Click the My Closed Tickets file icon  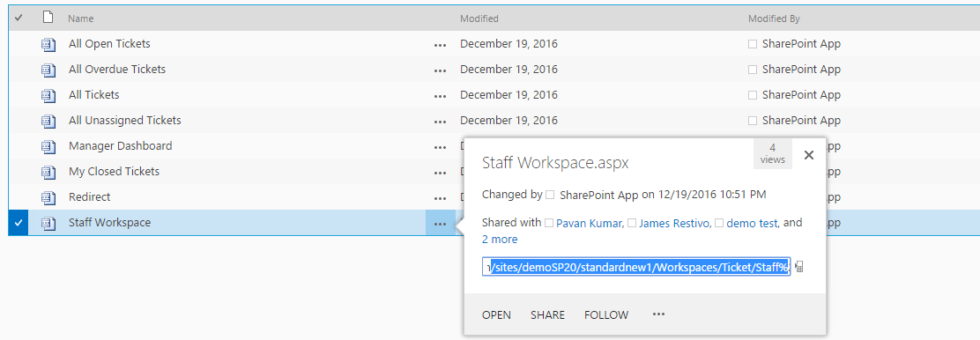coord(48,172)
